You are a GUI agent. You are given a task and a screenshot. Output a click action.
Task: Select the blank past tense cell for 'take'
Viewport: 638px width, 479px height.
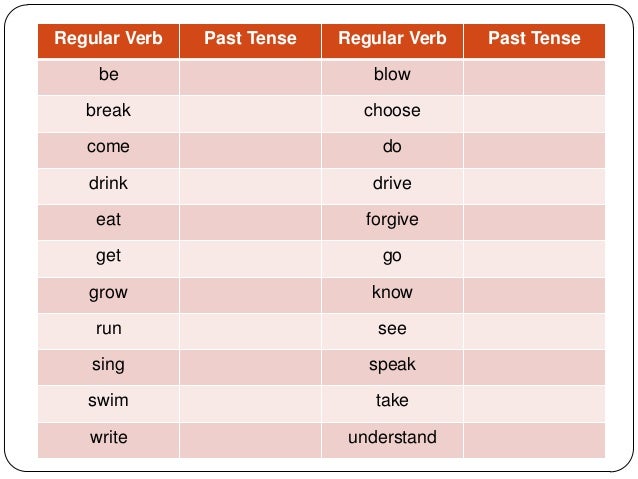534,404
